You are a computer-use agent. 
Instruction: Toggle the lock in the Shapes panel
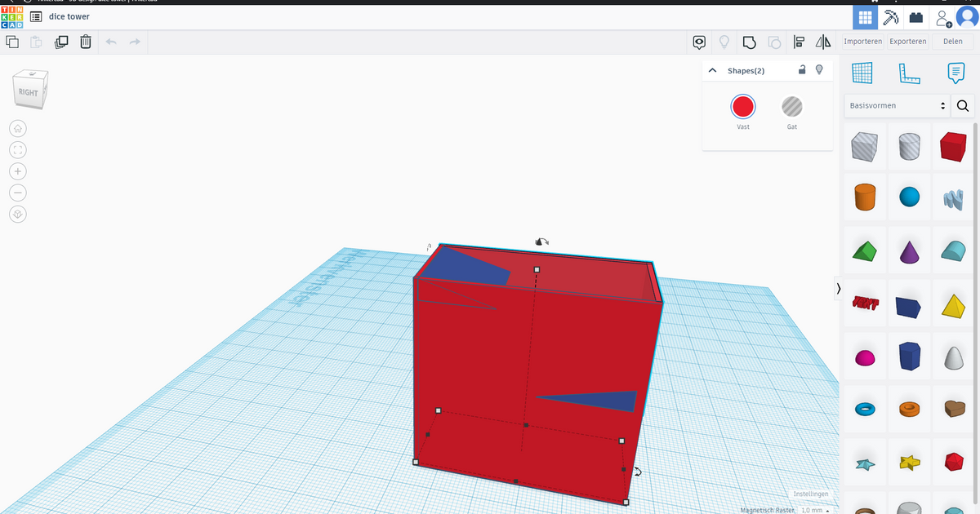(x=800, y=70)
